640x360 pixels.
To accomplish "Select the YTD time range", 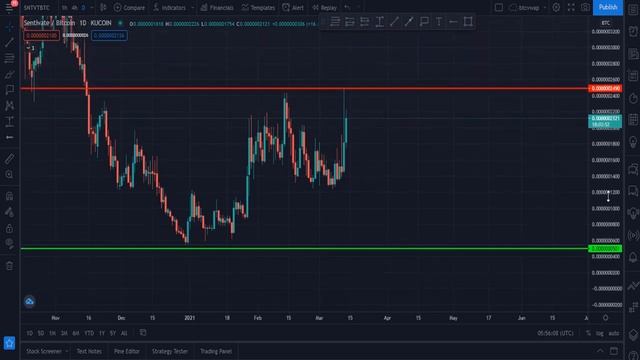I will (89, 333).
